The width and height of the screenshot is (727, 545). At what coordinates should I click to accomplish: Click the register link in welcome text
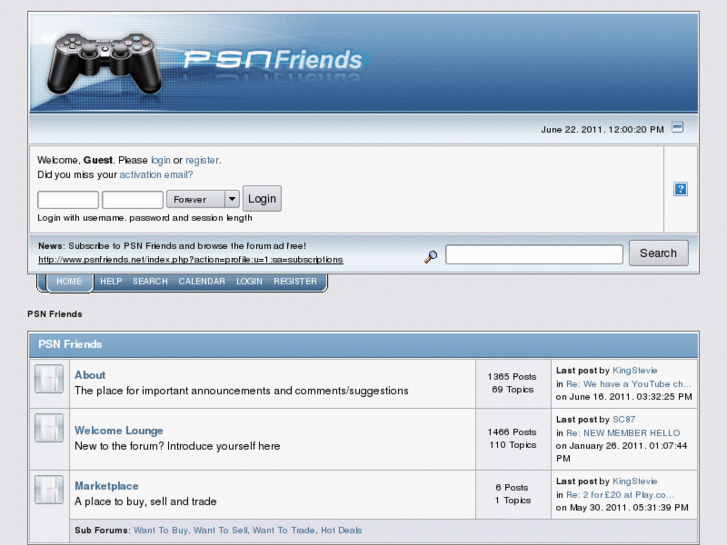coord(202,160)
